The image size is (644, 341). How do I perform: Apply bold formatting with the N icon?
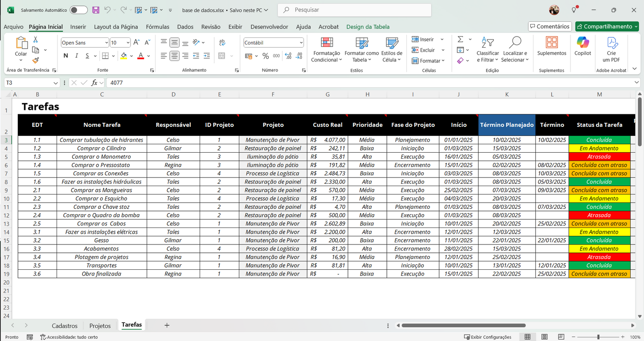[66, 56]
